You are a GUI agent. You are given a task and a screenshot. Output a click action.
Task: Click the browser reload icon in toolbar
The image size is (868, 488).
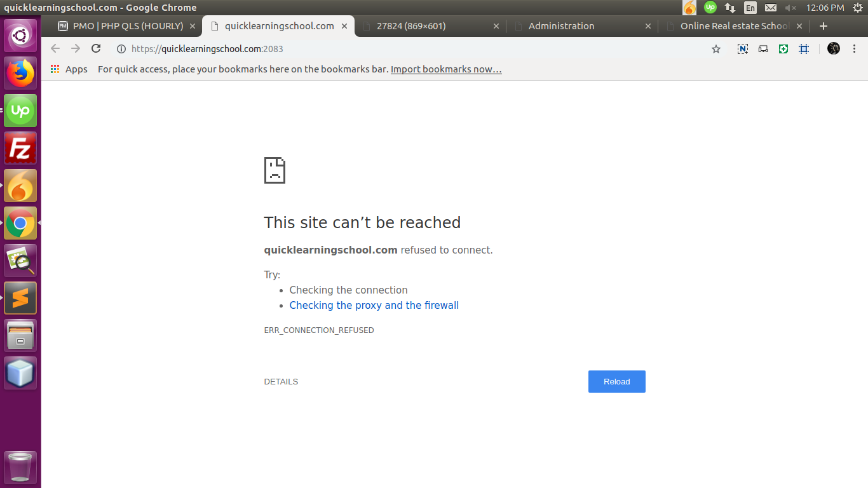pos(96,49)
